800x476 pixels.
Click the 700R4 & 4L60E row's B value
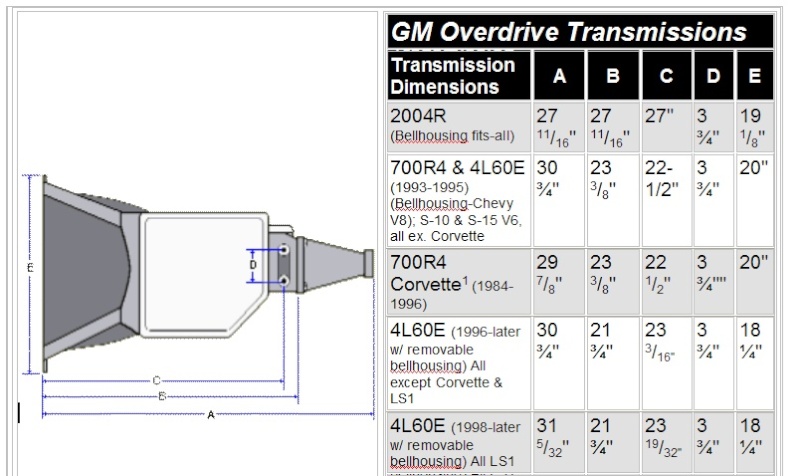(613, 201)
